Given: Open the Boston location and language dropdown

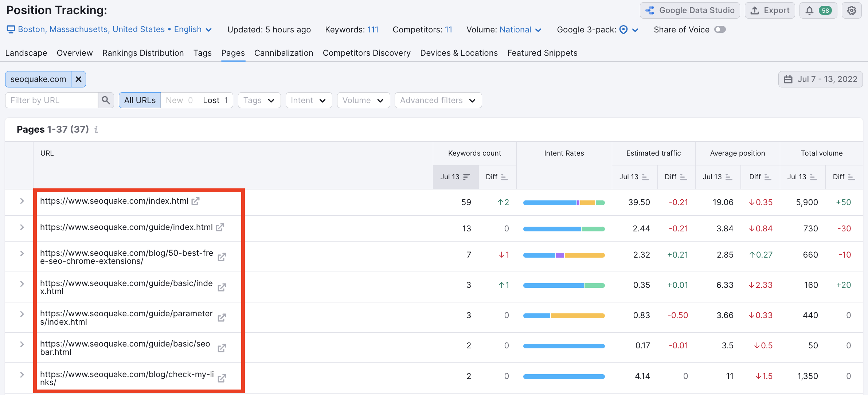Looking at the screenshot, I should coord(109,30).
